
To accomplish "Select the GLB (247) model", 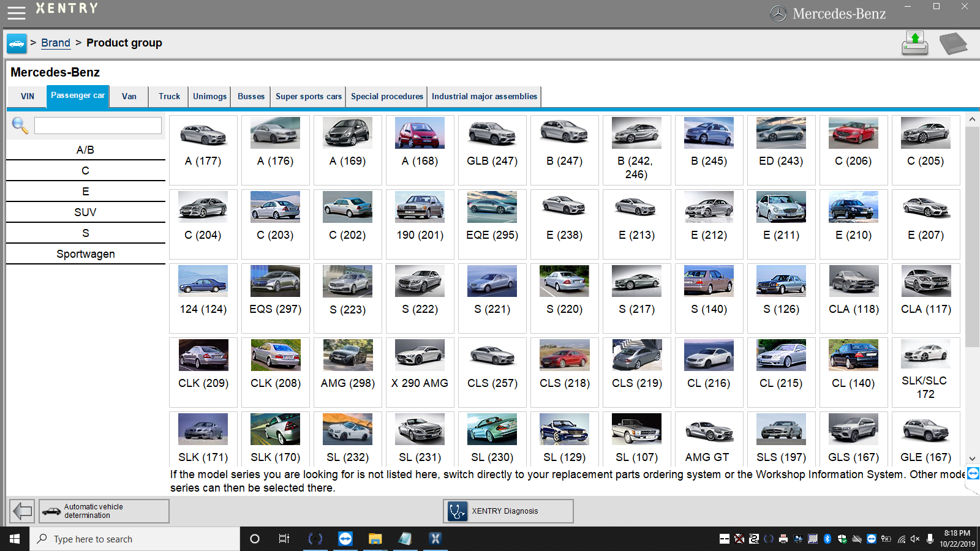I will click(492, 150).
